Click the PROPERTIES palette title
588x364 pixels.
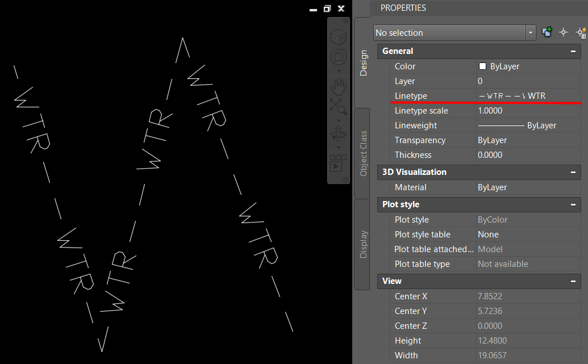coord(403,8)
